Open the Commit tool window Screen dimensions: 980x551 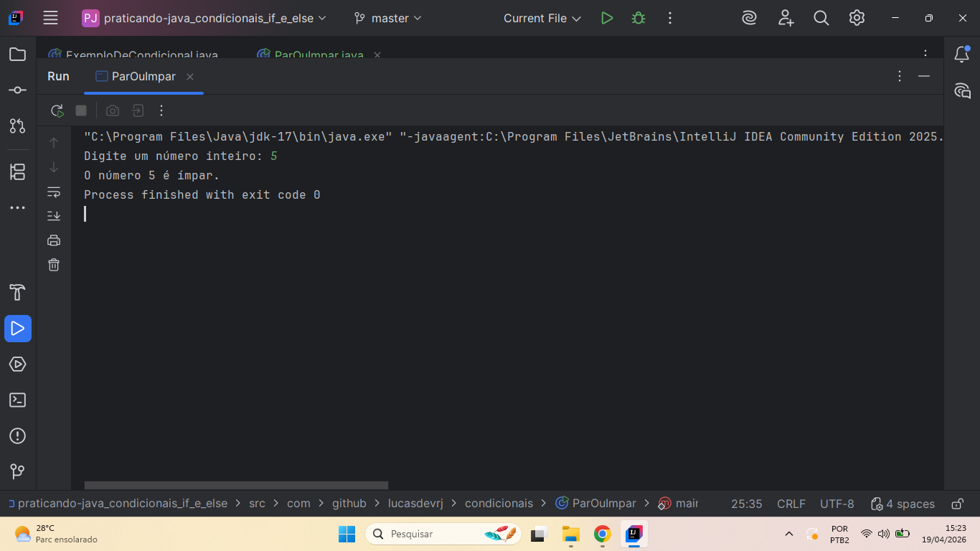18,90
